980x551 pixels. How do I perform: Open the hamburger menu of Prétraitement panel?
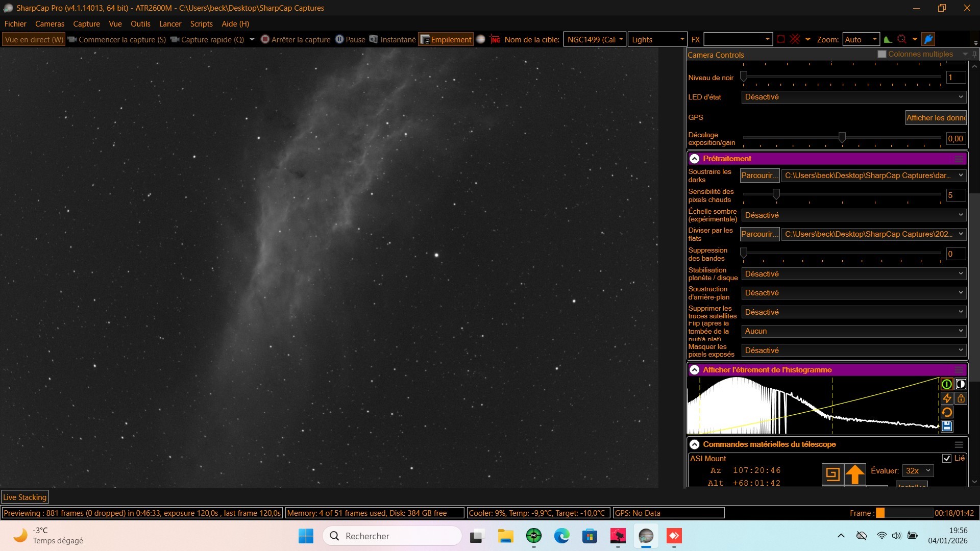[x=959, y=159]
